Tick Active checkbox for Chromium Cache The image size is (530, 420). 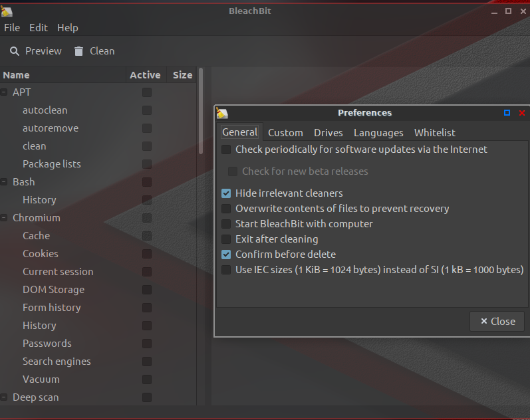147,236
